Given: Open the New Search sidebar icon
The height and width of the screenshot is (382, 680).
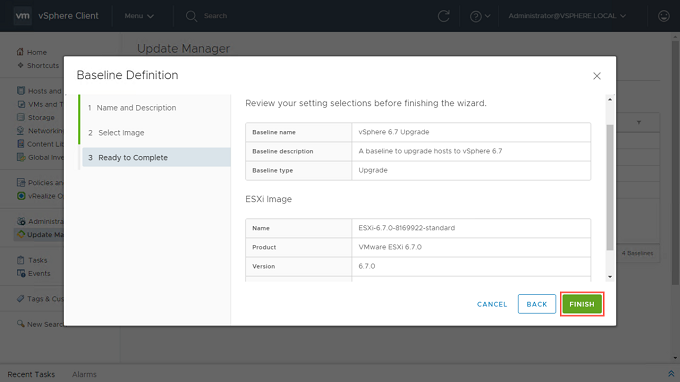Looking at the screenshot, I should click(x=21, y=324).
